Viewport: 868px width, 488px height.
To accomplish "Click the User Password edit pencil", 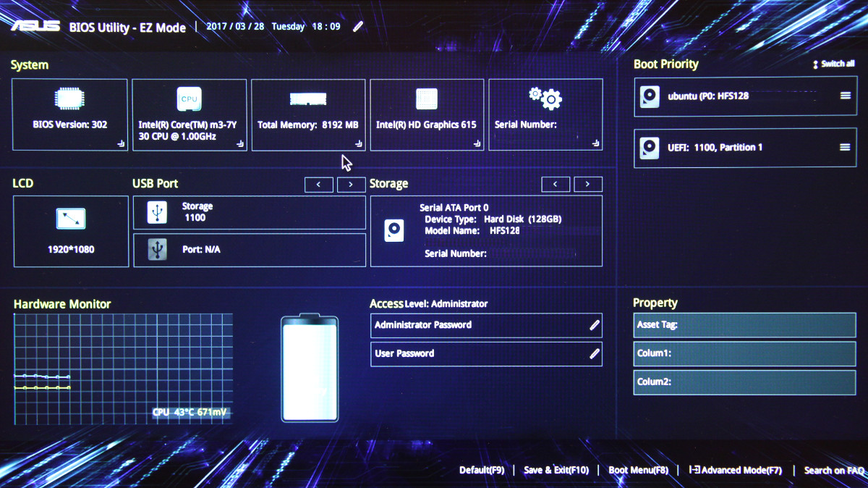I will [x=595, y=354].
